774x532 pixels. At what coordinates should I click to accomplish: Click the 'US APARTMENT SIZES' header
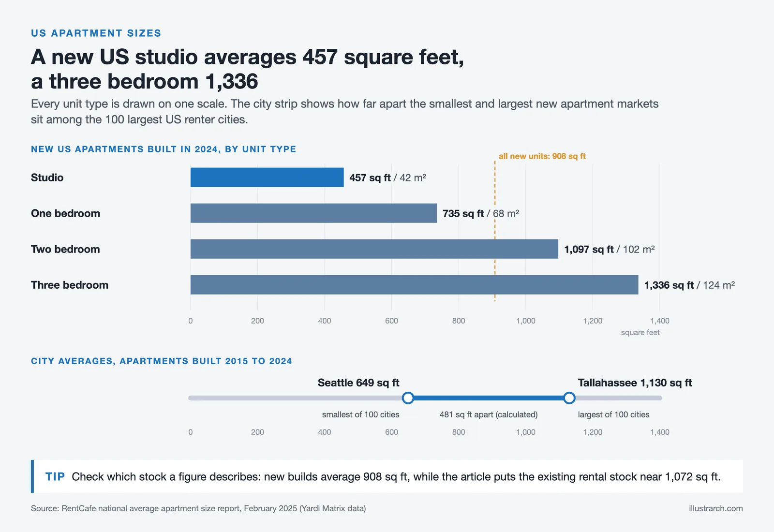(x=96, y=33)
